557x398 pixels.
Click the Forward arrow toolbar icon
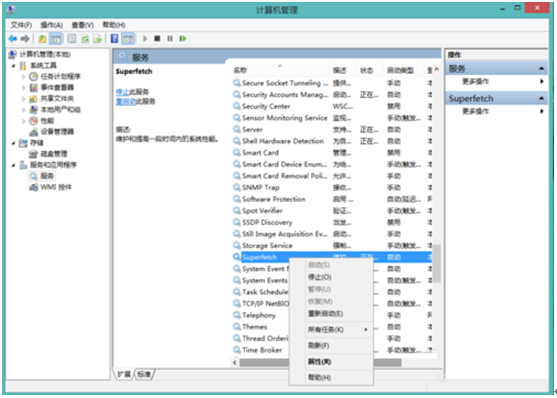click(25, 38)
